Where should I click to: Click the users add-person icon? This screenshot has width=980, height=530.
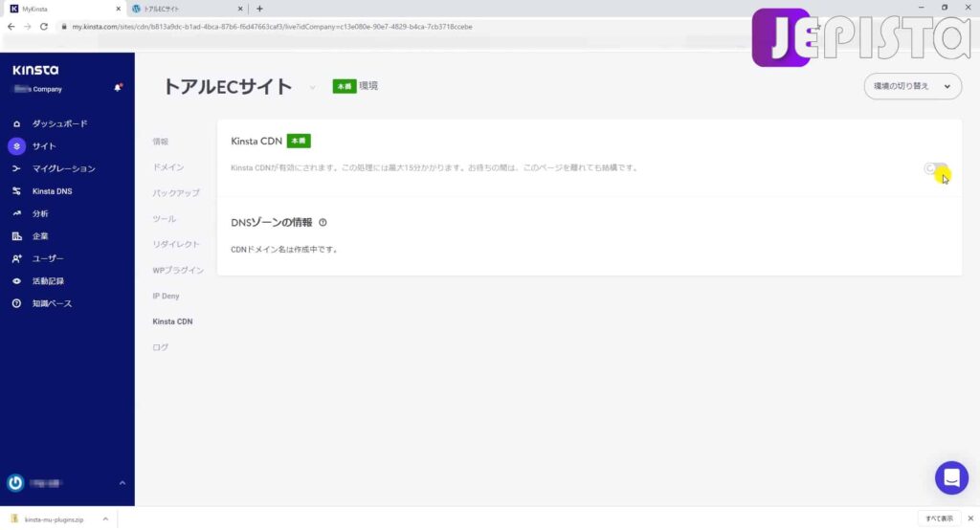(17, 258)
